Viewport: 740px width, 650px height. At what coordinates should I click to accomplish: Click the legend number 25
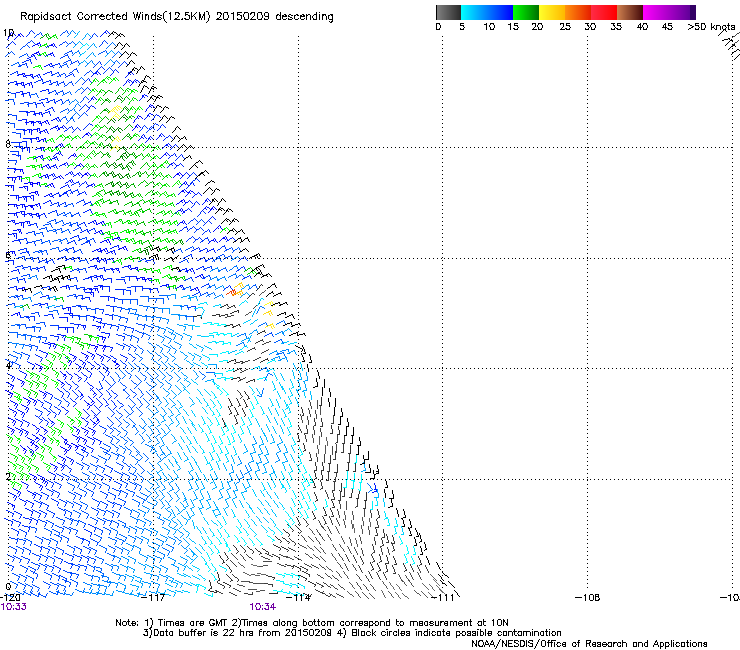(565, 27)
